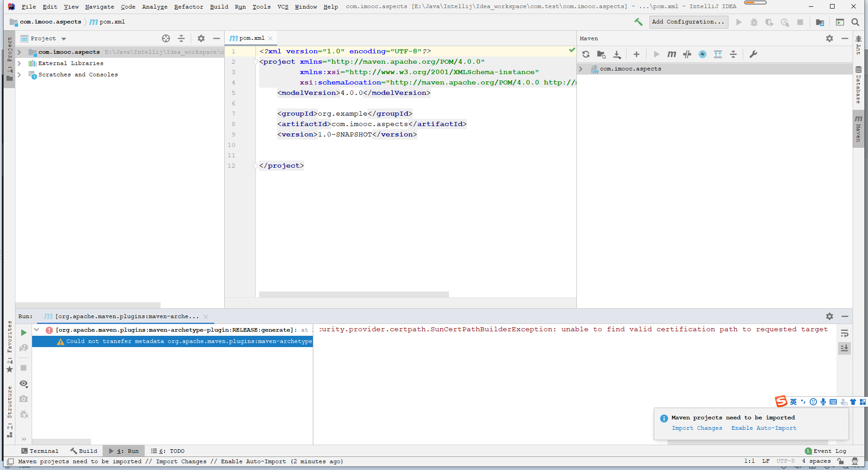
Task: Open Maven settings wrench icon
Action: (753, 54)
